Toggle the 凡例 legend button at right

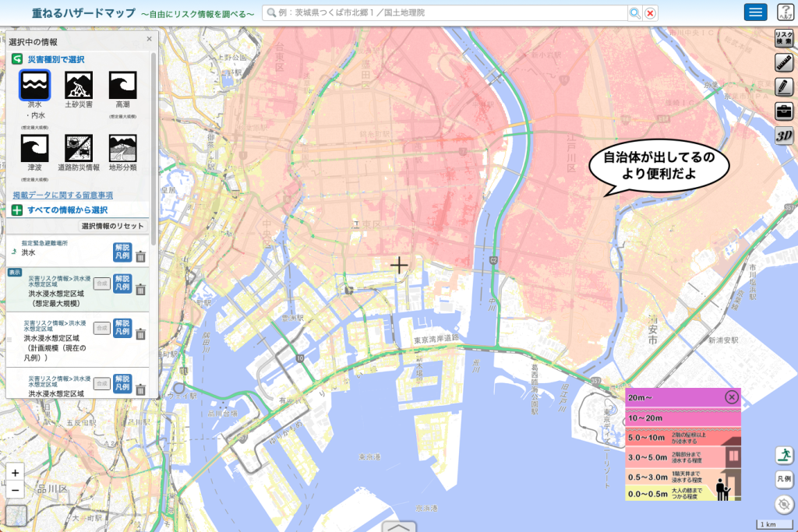click(784, 479)
